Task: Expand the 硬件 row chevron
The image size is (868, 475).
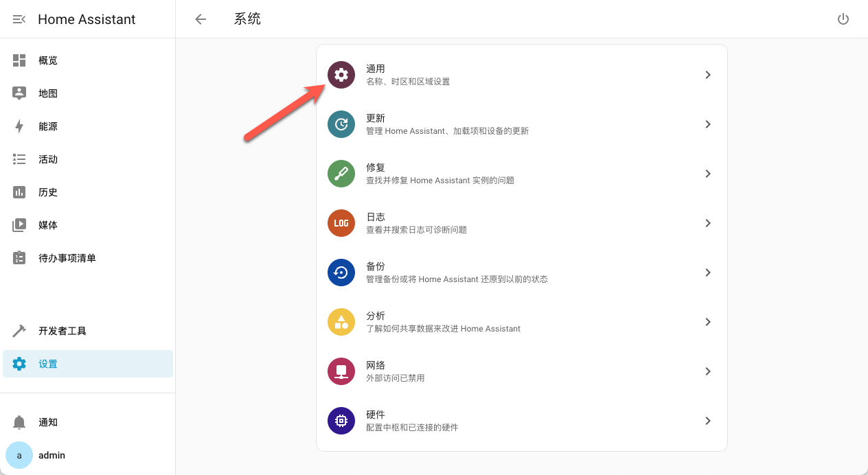Action: click(x=708, y=421)
